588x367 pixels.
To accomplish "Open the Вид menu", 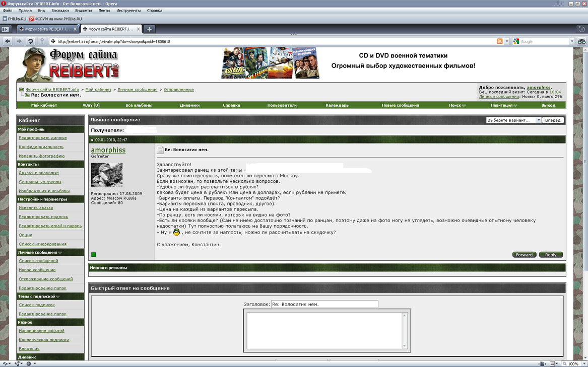I will tap(42, 11).
